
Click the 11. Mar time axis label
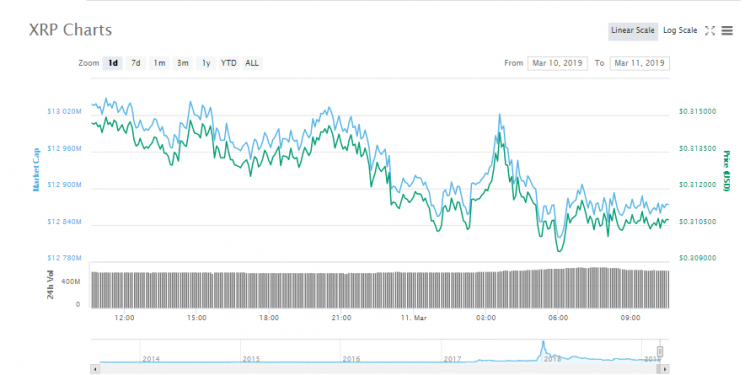(x=414, y=317)
